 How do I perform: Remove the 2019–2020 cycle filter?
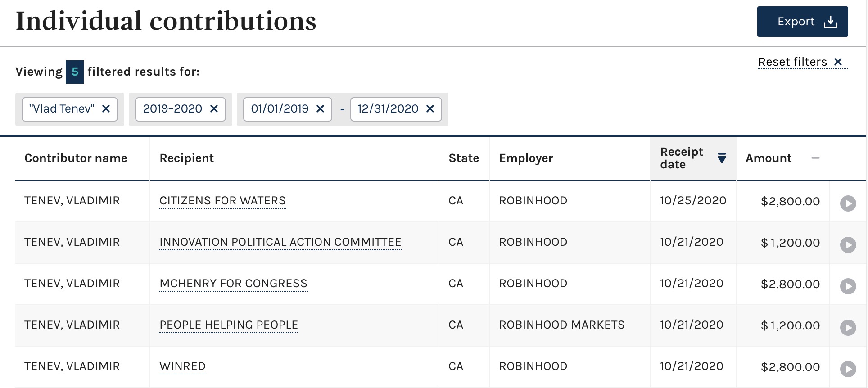pyautogui.click(x=214, y=109)
